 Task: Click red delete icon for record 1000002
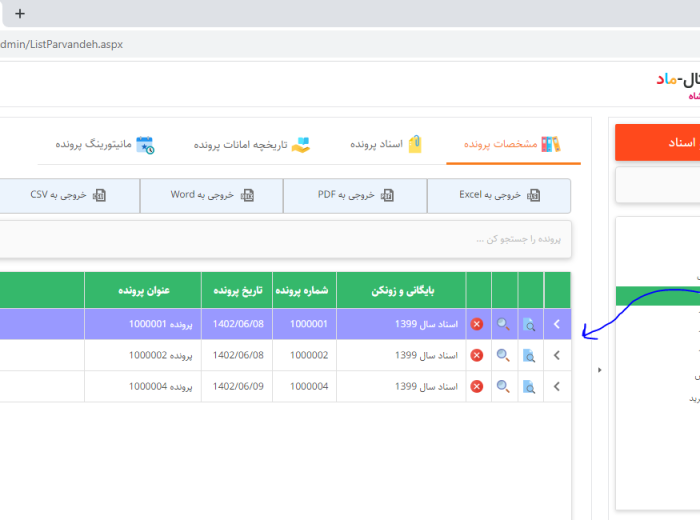point(477,355)
